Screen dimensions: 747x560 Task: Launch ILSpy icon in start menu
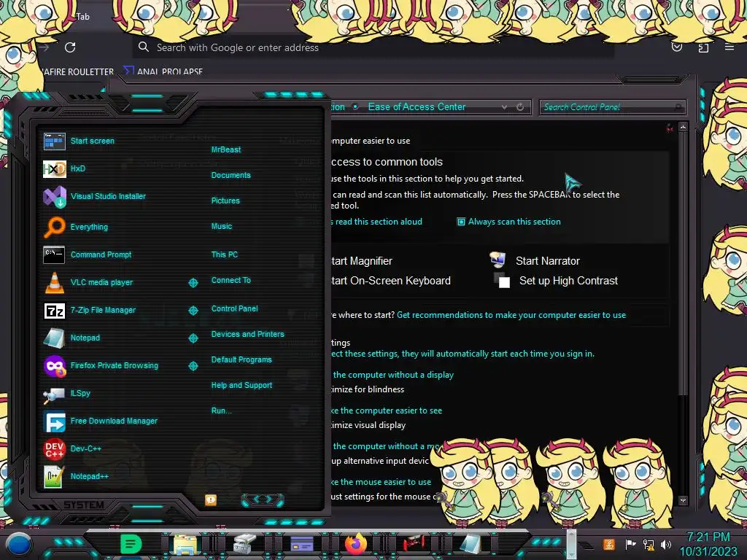[54, 394]
